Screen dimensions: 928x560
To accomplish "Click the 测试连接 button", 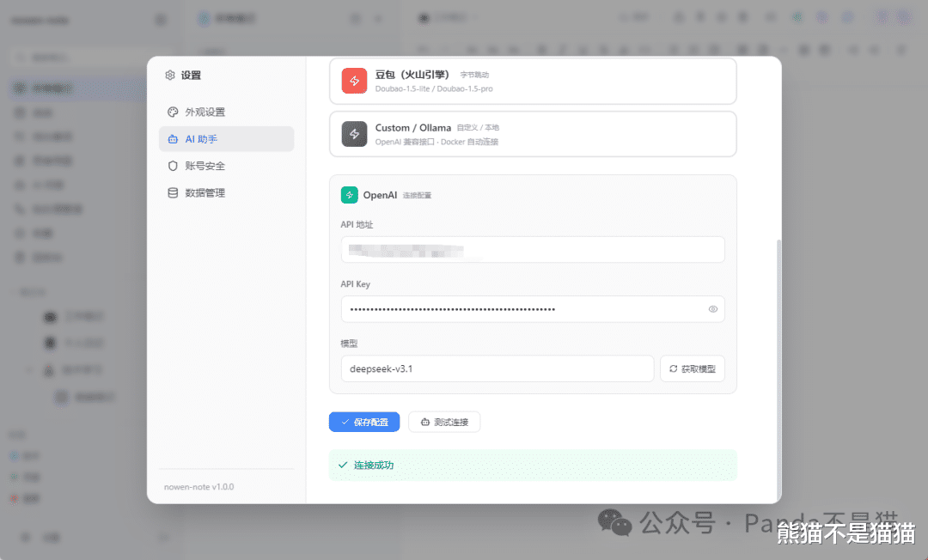I will [x=444, y=422].
